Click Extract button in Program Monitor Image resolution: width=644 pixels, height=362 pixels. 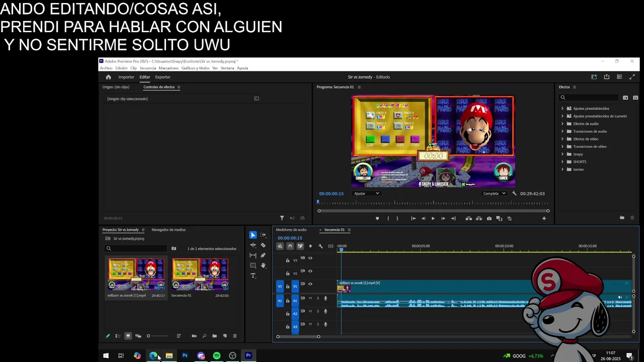[x=478, y=219]
